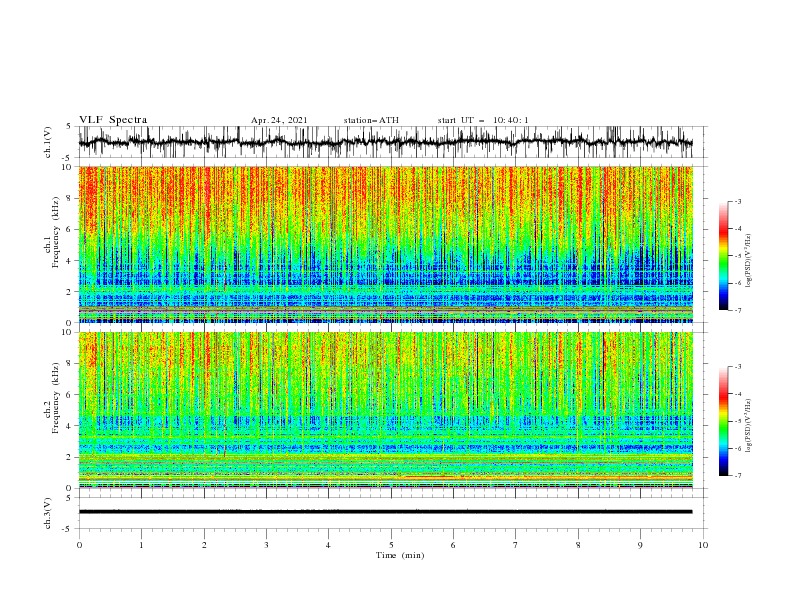Click the ch.2 PSD color bar
This screenshot has height=612, width=792.
(x=723, y=421)
